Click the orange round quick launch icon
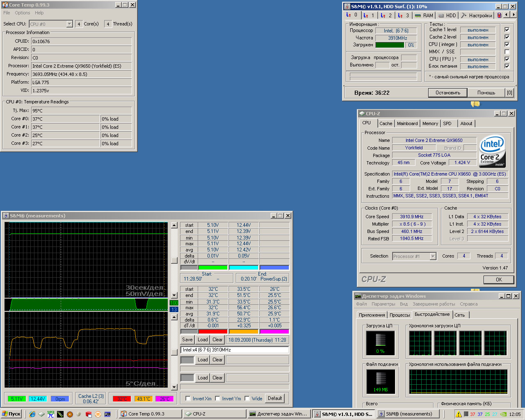 pyautogui.click(x=98, y=414)
